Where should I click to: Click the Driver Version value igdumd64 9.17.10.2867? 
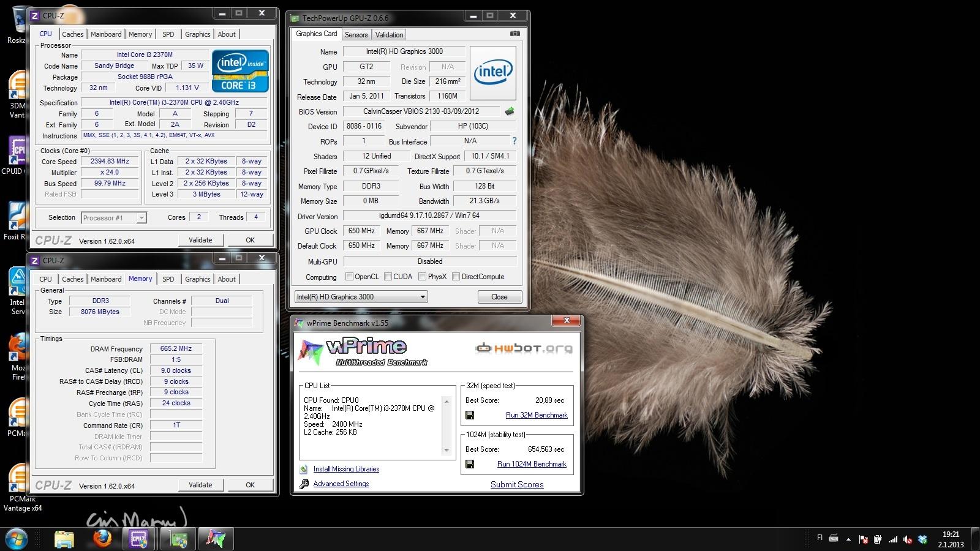point(429,216)
